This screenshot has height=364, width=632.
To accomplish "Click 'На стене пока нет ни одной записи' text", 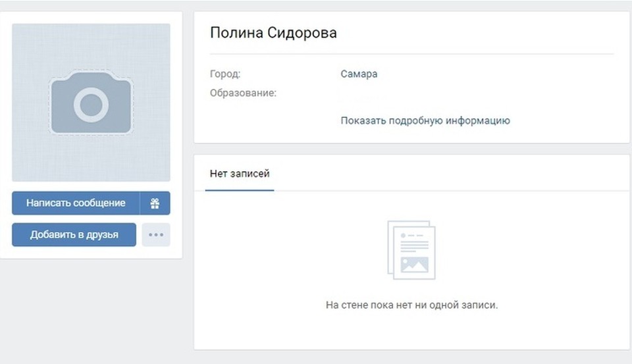I will (x=411, y=305).
